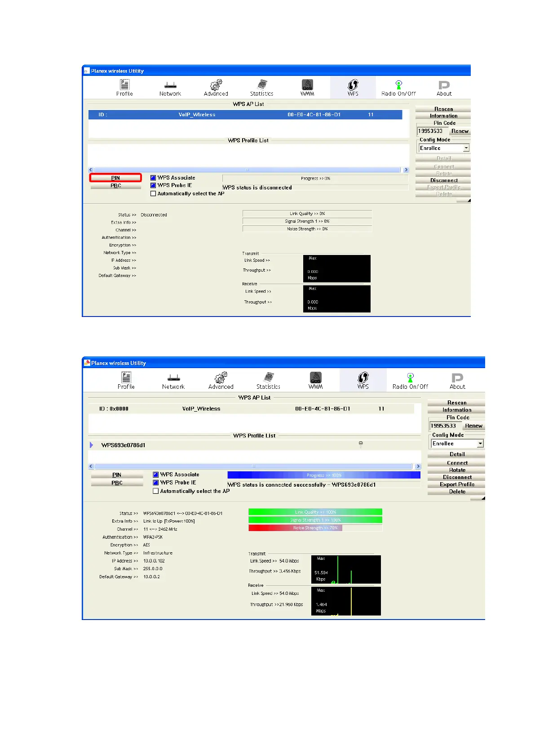Open Statistics calculator icon in lower window
Viewport: 535px width, 756px height.
(268, 377)
